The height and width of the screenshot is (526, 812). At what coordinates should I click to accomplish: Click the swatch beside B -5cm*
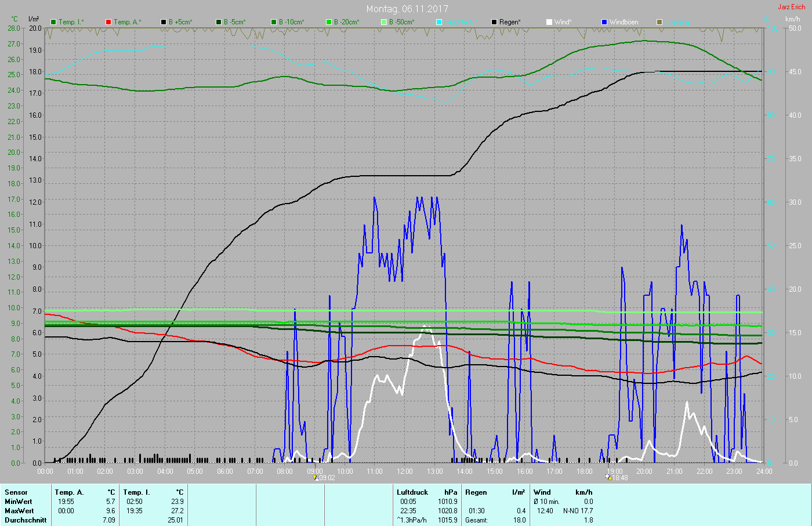(219, 22)
